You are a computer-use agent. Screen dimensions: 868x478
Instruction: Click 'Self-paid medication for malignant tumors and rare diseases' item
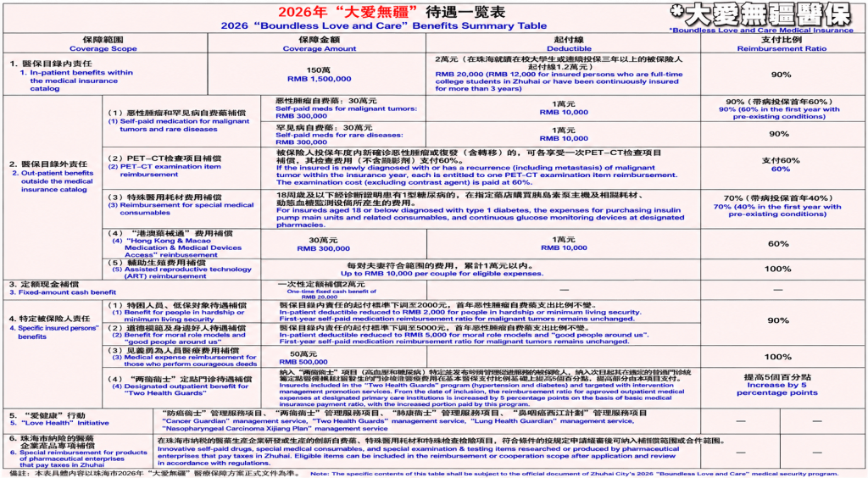[x=179, y=120]
